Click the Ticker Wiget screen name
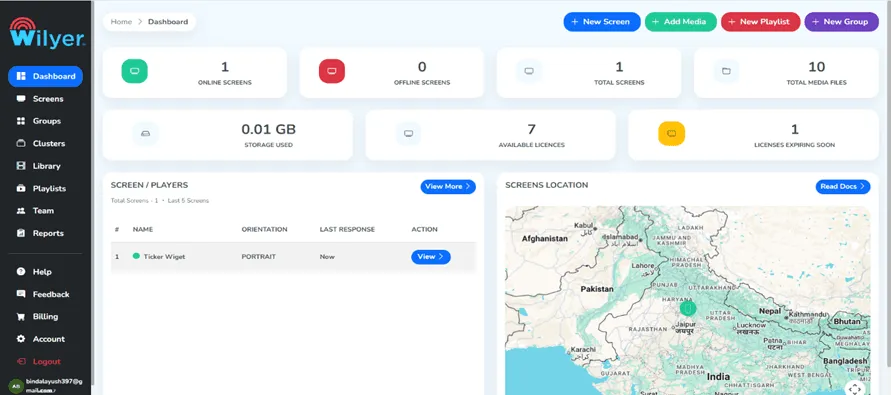The image size is (891, 395). pyautogui.click(x=164, y=257)
